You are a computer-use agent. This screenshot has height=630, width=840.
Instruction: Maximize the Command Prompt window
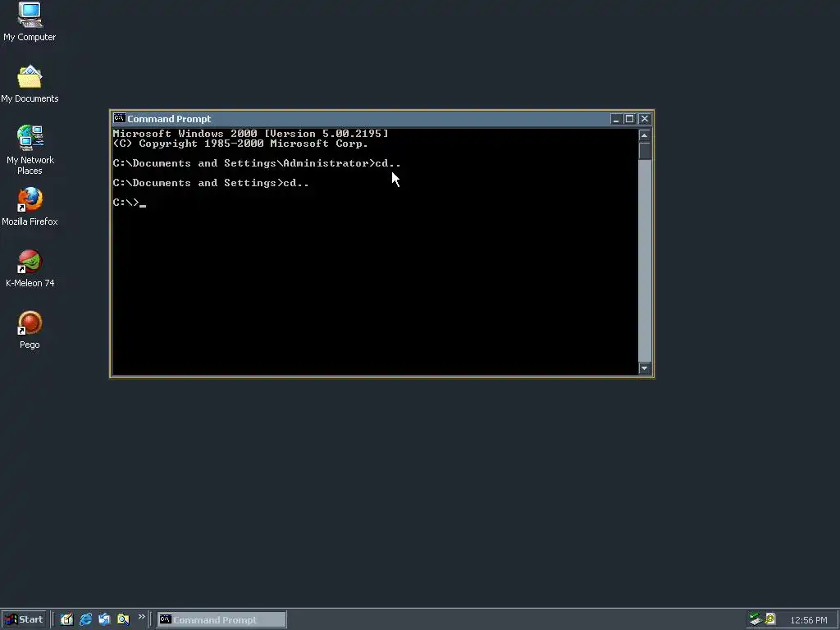click(x=629, y=119)
